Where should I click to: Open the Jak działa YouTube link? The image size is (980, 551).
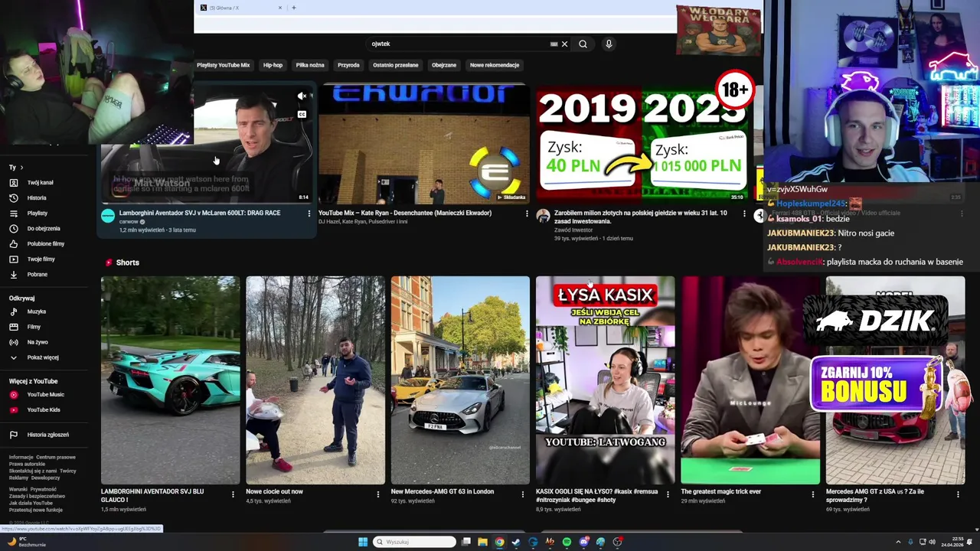click(31, 503)
